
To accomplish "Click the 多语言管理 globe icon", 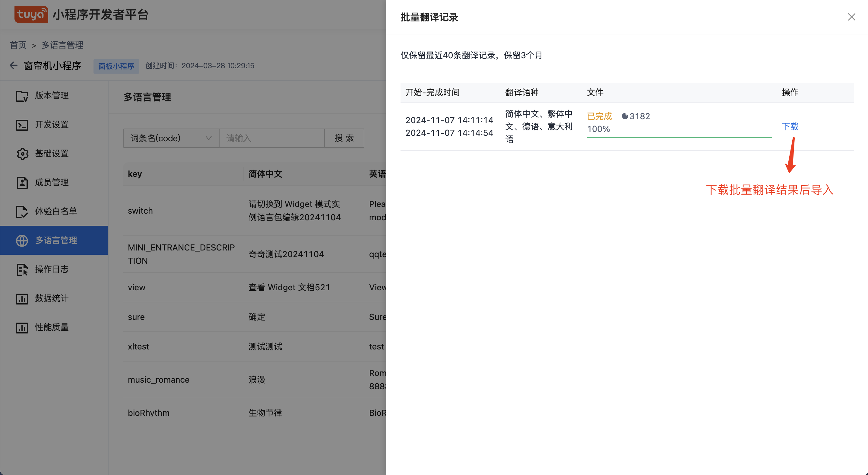I will 22,240.
